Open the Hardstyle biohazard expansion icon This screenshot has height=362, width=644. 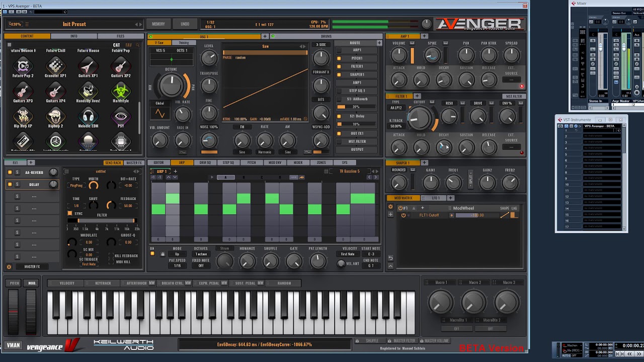coord(121,91)
